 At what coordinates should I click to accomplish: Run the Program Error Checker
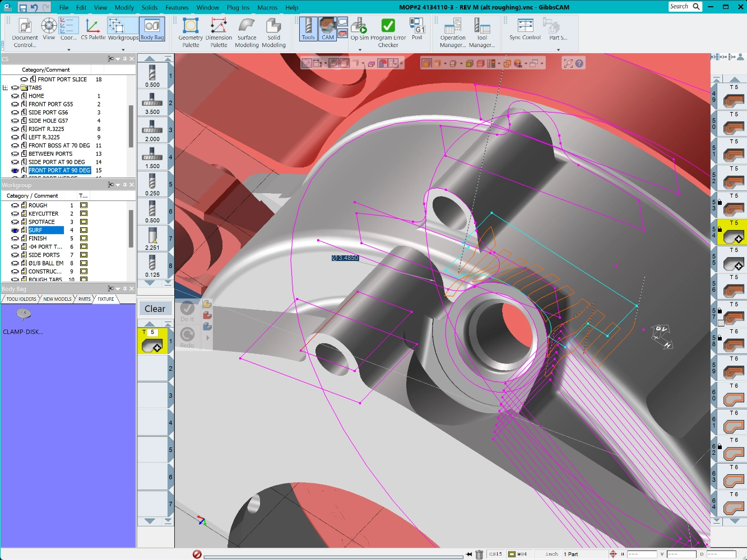(x=388, y=32)
